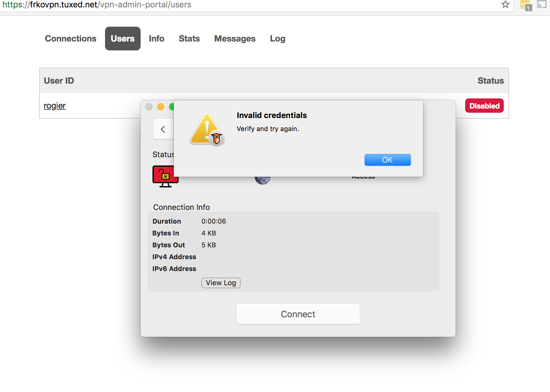
Task: Go back using the chevron arrow button
Action: [x=163, y=129]
